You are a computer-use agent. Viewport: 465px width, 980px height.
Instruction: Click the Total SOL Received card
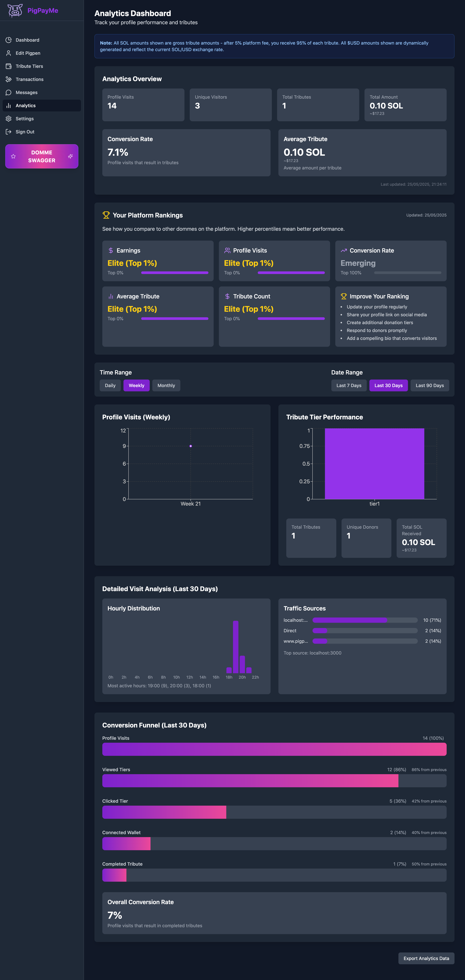[x=422, y=538]
